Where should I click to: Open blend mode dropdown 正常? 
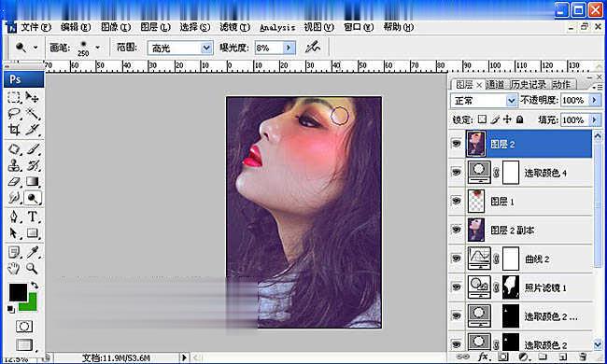[512, 101]
